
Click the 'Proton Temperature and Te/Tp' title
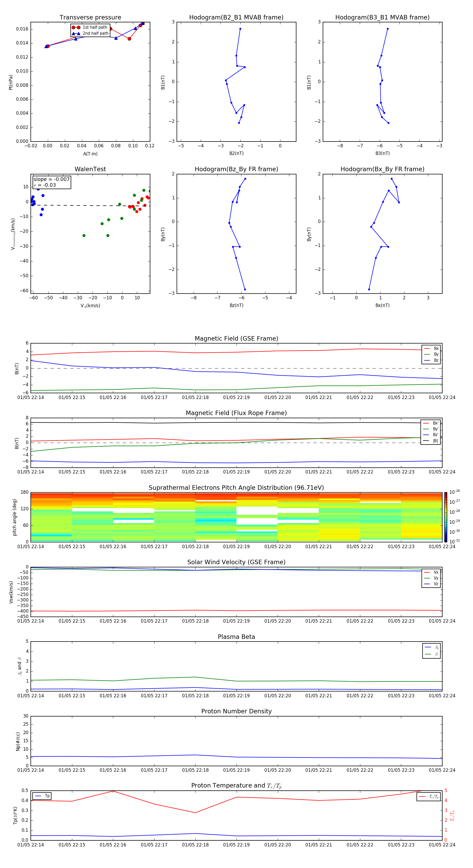point(236,786)
